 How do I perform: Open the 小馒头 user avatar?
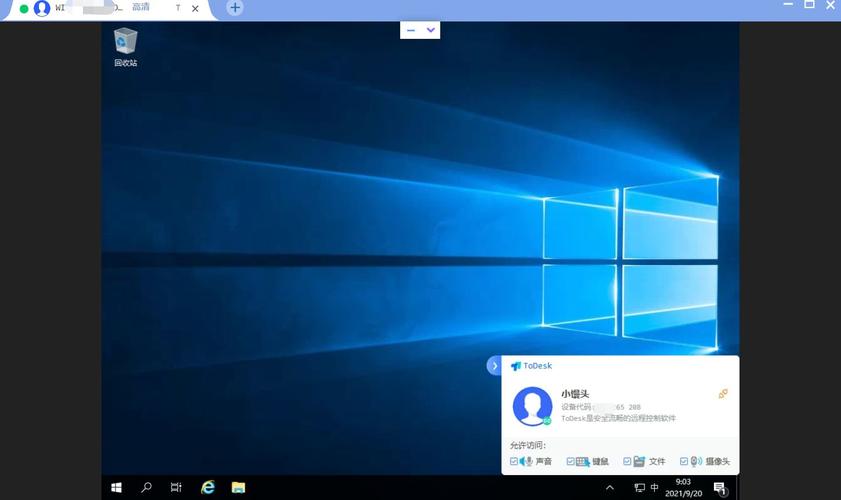coord(533,406)
